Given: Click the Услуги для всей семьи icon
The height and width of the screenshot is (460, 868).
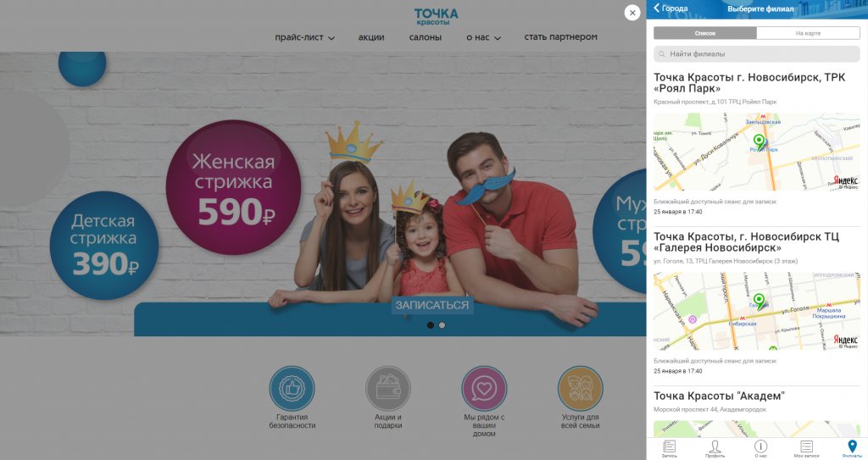Looking at the screenshot, I should (580, 389).
